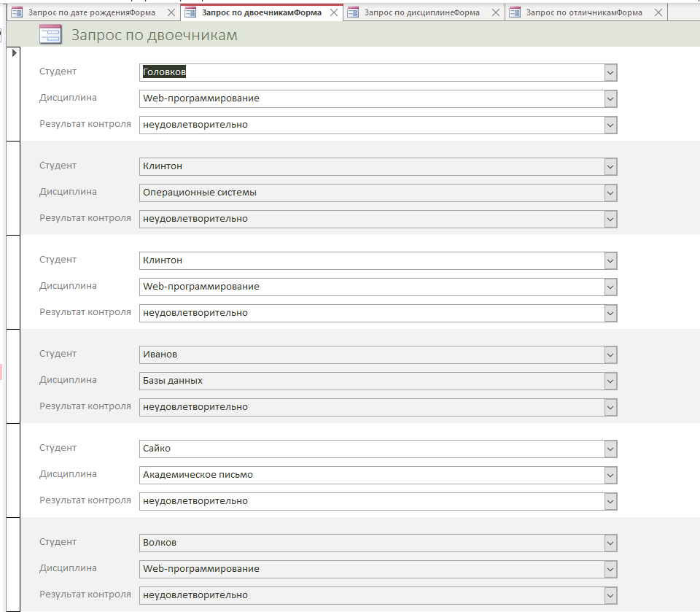Image resolution: width=700 pixels, height=612 pixels.
Task: Click the current record arrow selector
Action: pos(15,53)
